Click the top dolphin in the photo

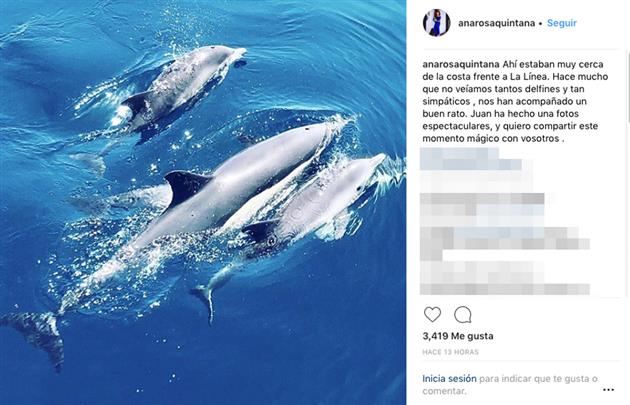point(181,84)
